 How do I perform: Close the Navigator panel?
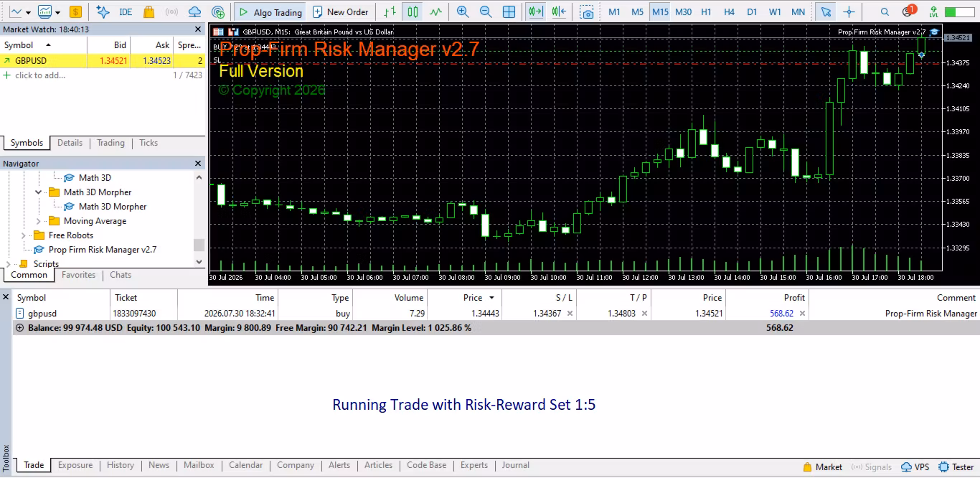coord(199,164)
